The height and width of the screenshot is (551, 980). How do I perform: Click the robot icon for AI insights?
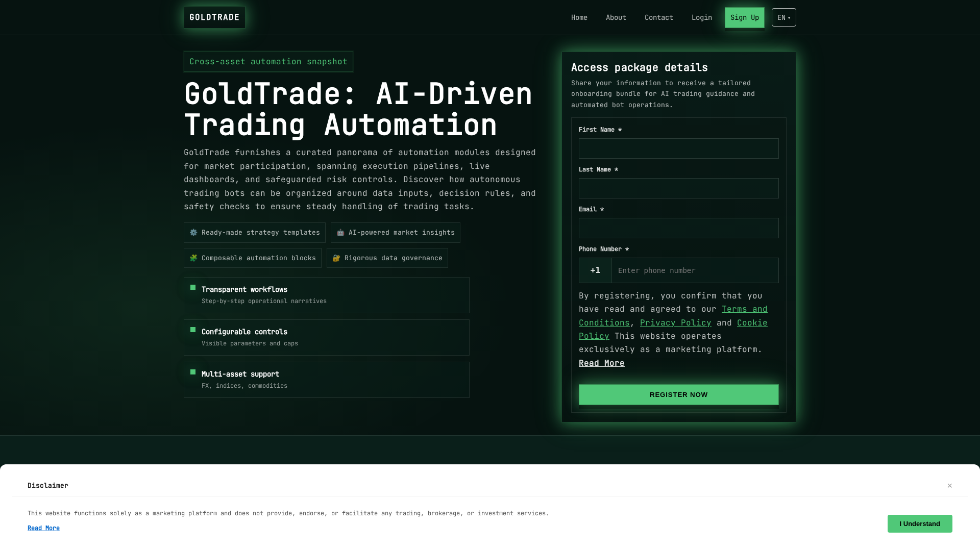(x=340, y=233)
